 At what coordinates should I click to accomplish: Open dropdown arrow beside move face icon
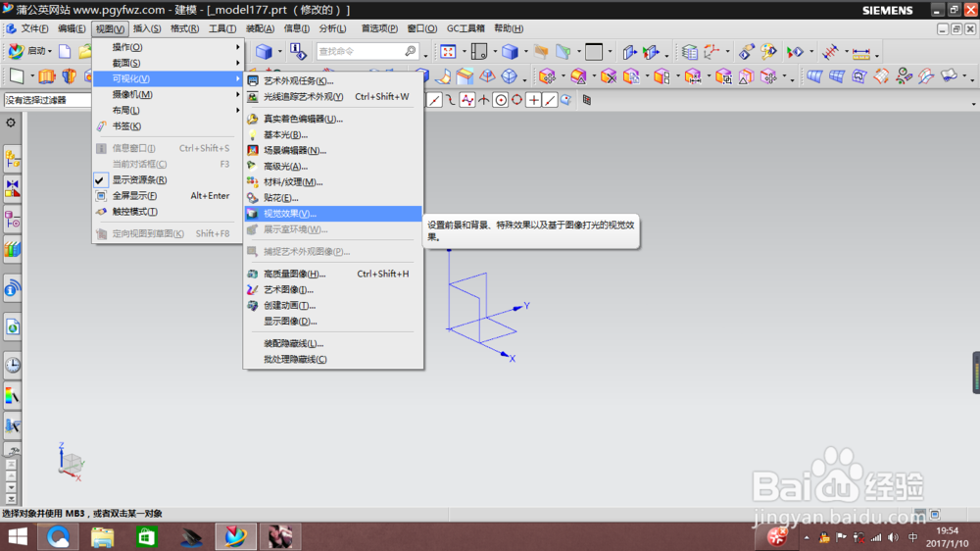pyautogui.click(x=563, y=77)
